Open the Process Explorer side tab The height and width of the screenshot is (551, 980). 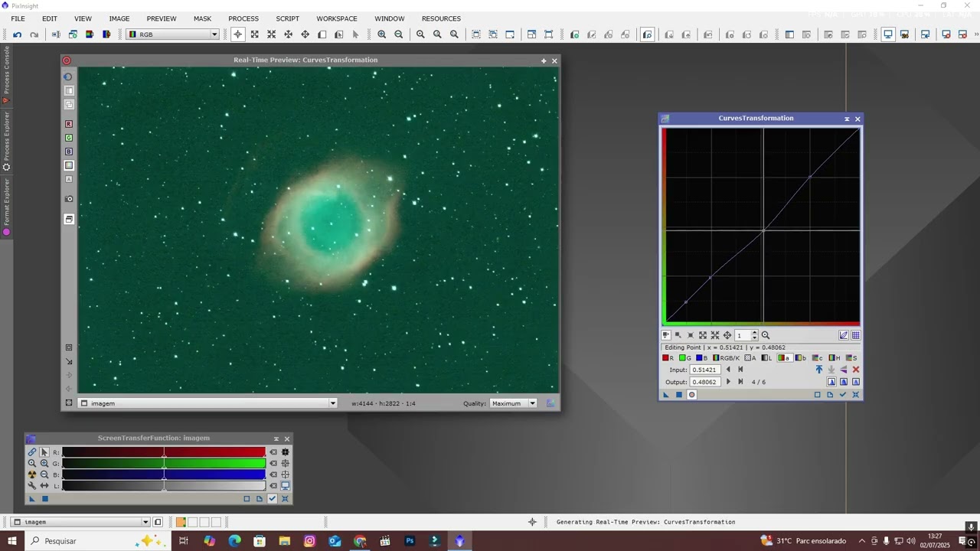pyautogui.click(x=6, y=142)
